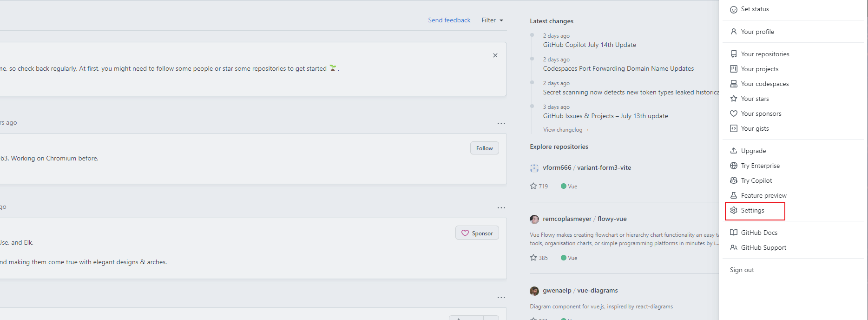The image size is (868, 320).
Task: Open the View changelog link
Action: click(566, 130)
